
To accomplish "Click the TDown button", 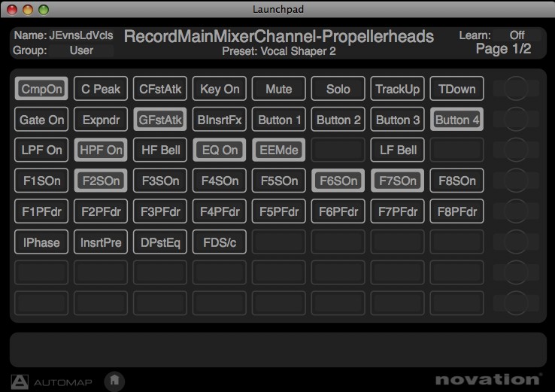I will coord(457,89).
